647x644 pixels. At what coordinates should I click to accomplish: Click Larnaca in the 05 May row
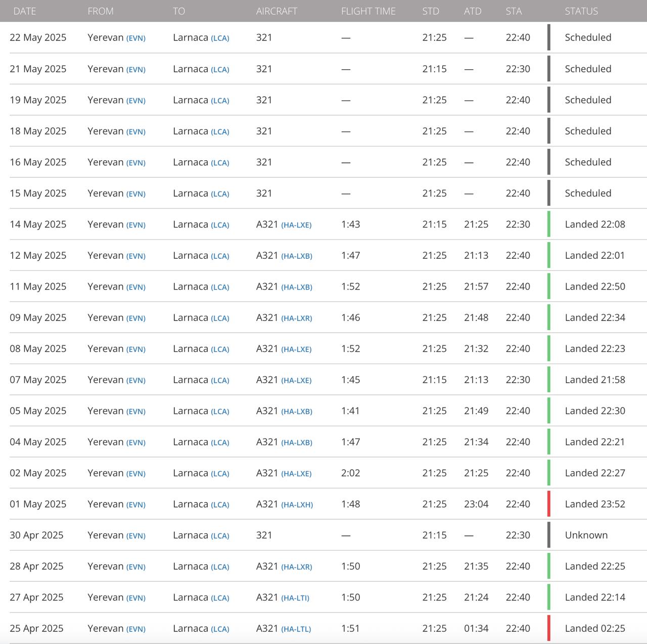point(191,410)
